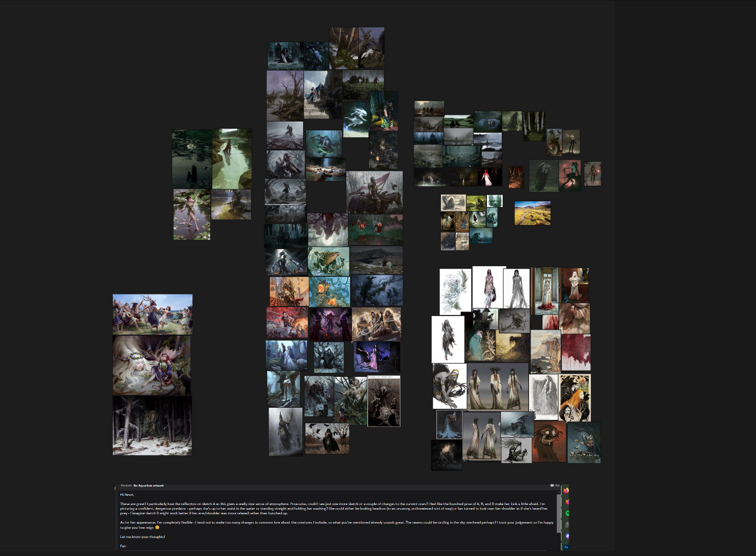Screen dimensions: 756x556
Task: Select orange pumpkin creature on teal image
Action: point(329,292)
